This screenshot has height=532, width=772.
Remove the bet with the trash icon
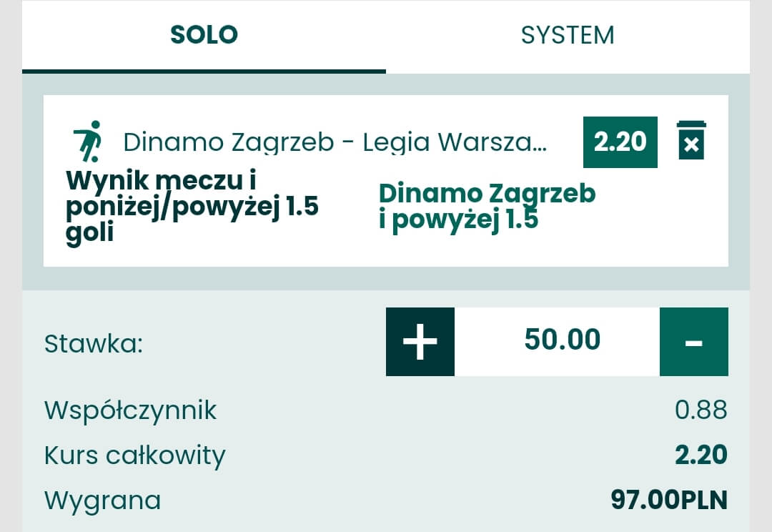[691, 141]
